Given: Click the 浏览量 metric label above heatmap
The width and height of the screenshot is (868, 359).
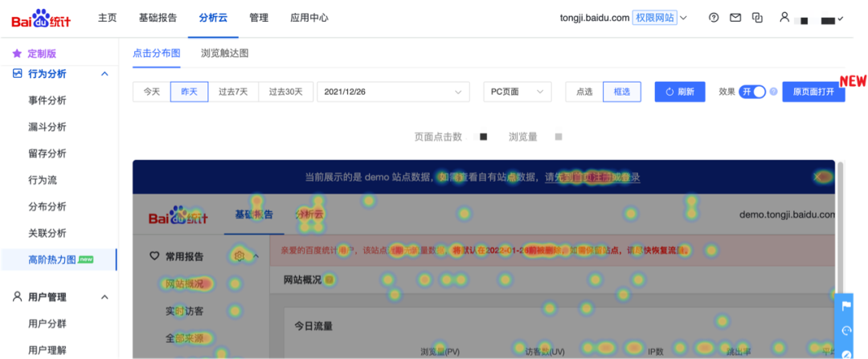Looking at the screenshot, I should click(x=522, y=137).
